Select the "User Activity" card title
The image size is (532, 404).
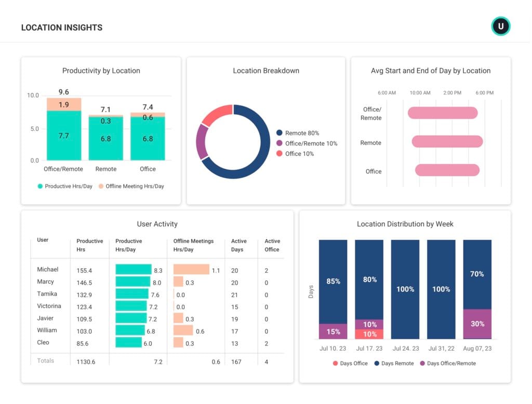(x=157, y=224)
